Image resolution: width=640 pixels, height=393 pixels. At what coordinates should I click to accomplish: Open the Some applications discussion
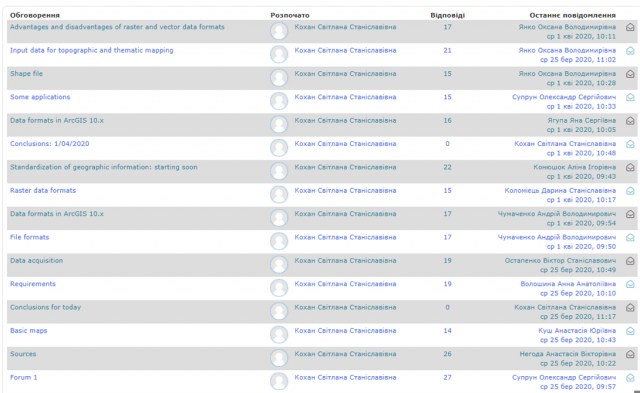point(40,97)
